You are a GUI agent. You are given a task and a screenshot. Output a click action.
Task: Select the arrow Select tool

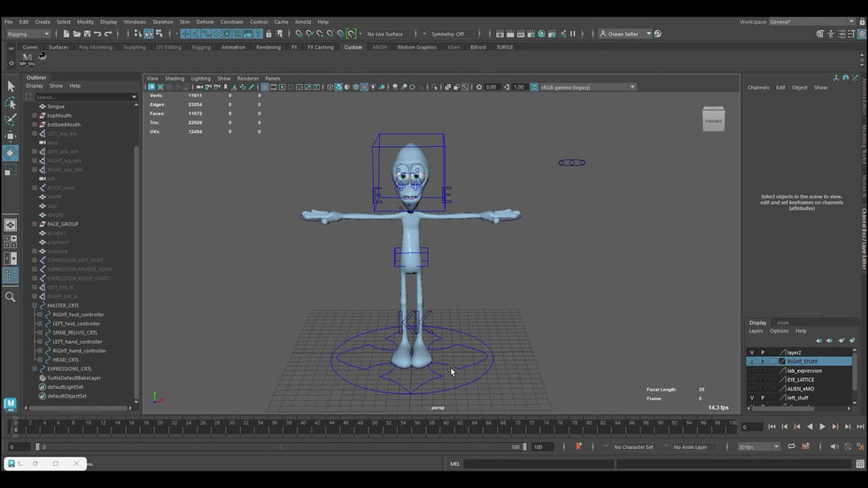click(x=11, y=86)
